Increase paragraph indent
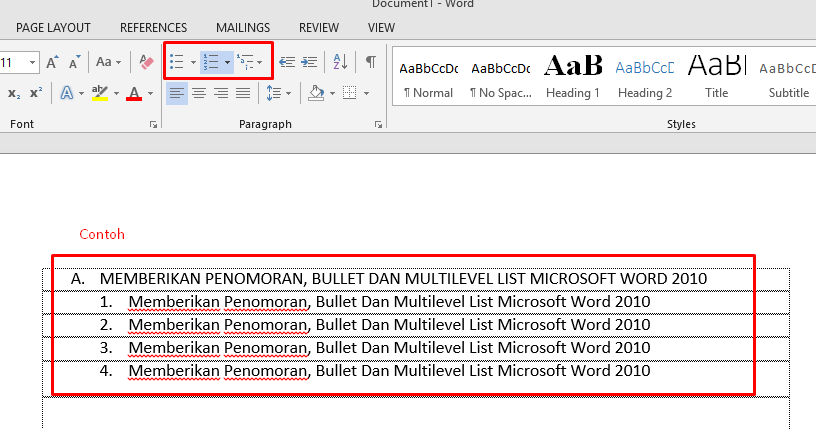 pyautogui.click(x=309, y=62)
